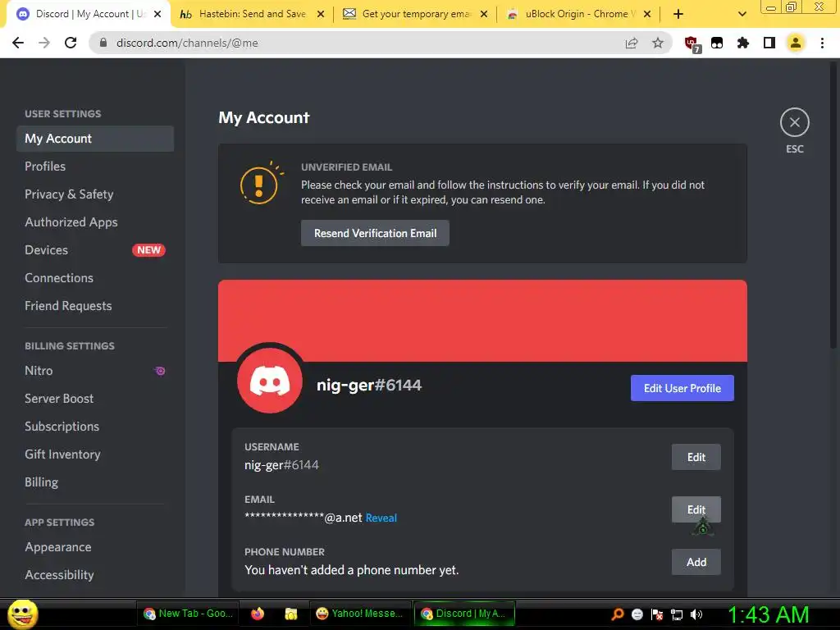
Task: Click the taskbar clock
Action: [x=768, y=614]
